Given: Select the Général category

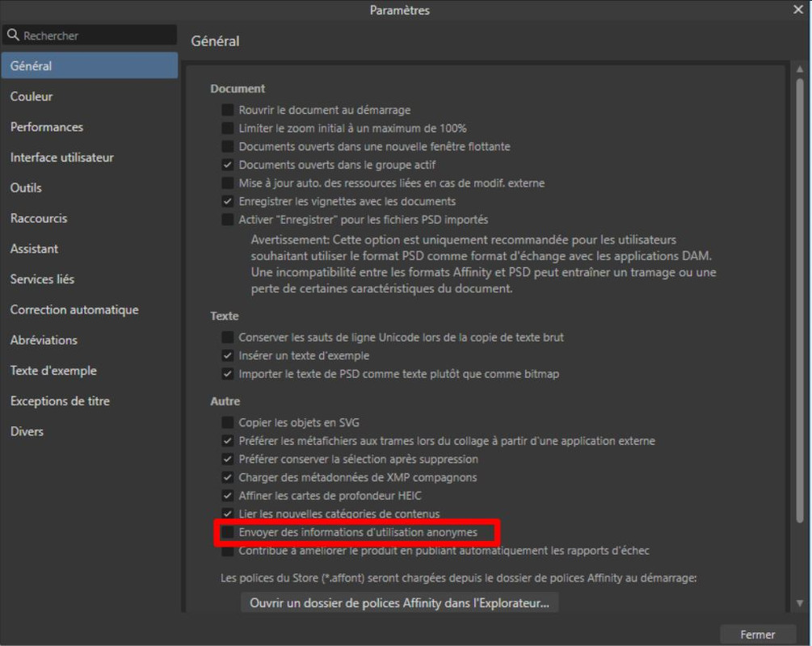Looking at the screenshot, I should click(x=90, y=65).
